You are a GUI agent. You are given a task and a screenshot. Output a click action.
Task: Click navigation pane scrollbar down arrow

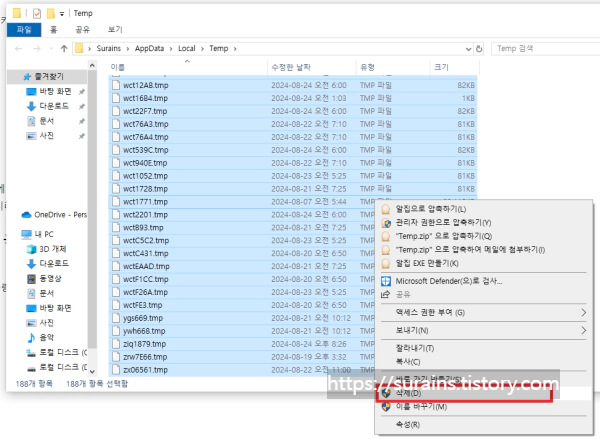pos(92,372)
